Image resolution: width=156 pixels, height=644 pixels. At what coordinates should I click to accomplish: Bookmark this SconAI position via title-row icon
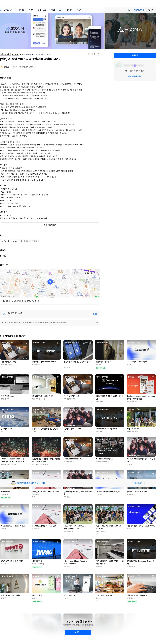click(x=89, y=54)
